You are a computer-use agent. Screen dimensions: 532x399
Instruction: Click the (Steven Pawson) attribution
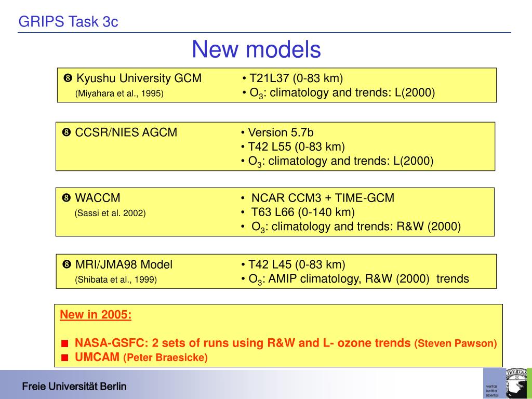456,343
